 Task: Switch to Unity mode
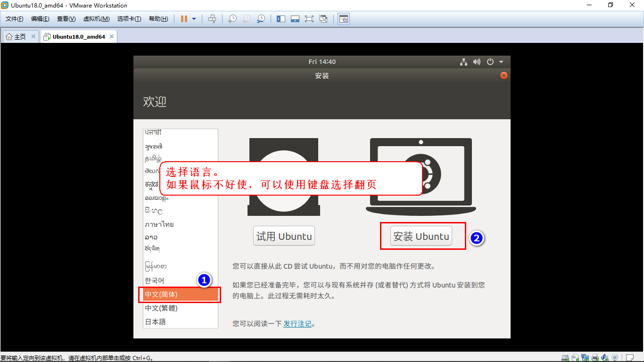pos(323,19)
